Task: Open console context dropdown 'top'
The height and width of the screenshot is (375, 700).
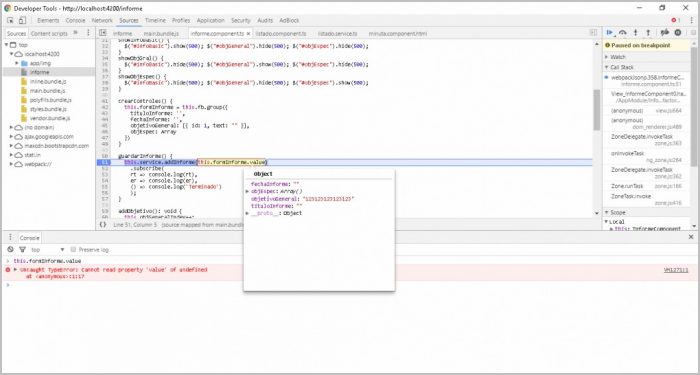Action: click(x=48, y=250)
